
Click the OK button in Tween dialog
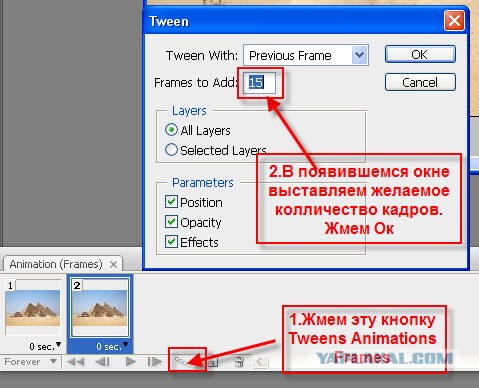point(420,54)
